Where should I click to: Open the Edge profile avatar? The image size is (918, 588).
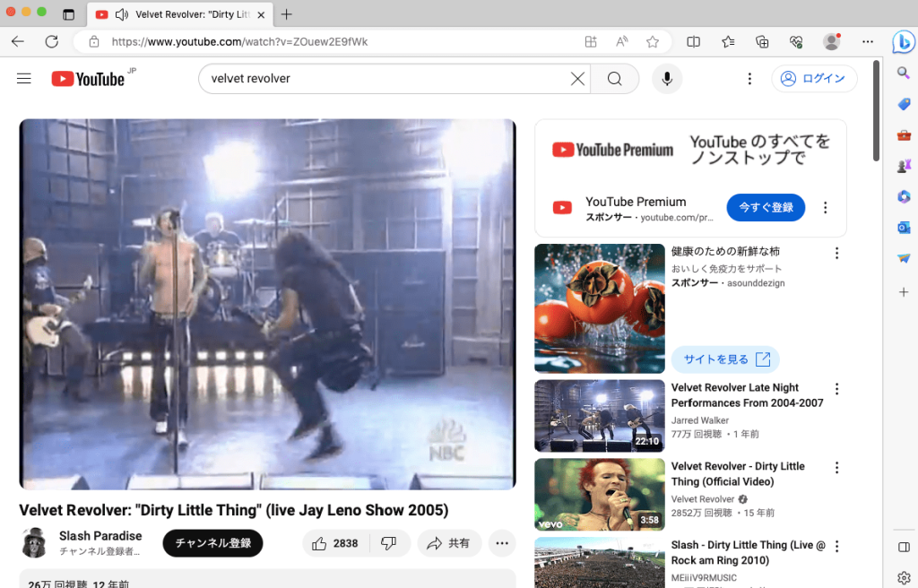pos(831,41)
